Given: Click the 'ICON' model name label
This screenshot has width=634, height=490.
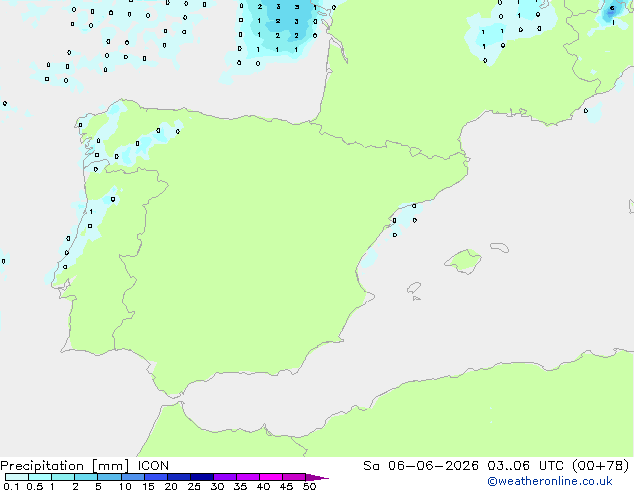Looking at the screenshot, I should [153, 466].
